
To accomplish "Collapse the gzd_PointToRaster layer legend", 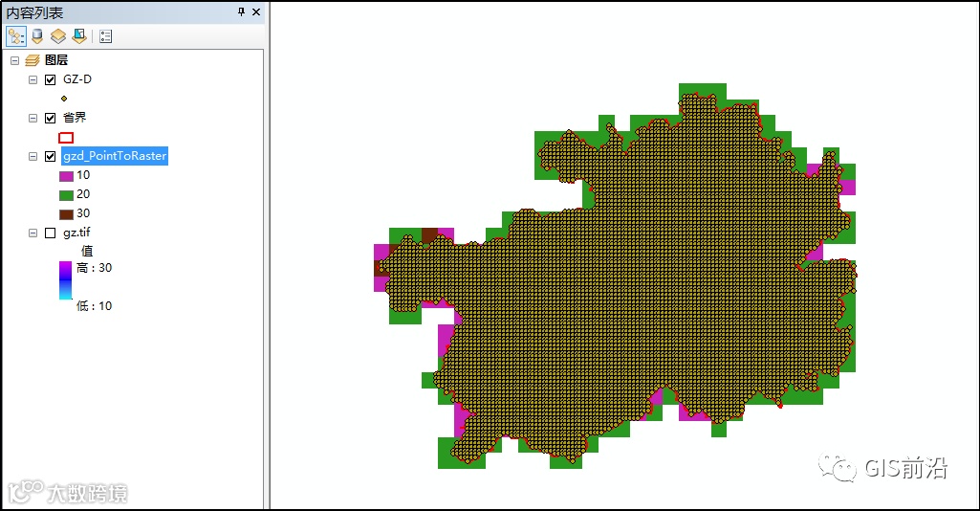I will [x=33, y=156].
